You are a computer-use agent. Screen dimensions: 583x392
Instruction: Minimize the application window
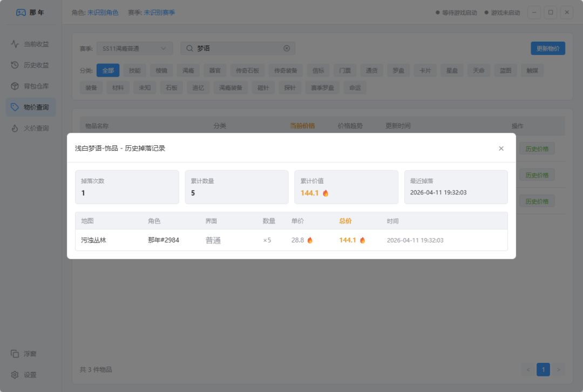pos(534,12)
